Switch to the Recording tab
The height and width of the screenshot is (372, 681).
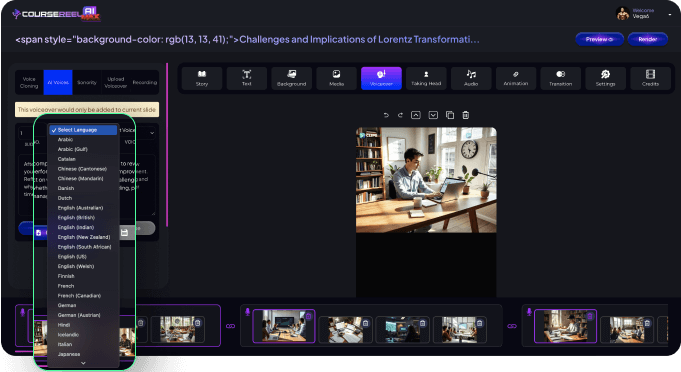tap(145, 82)
